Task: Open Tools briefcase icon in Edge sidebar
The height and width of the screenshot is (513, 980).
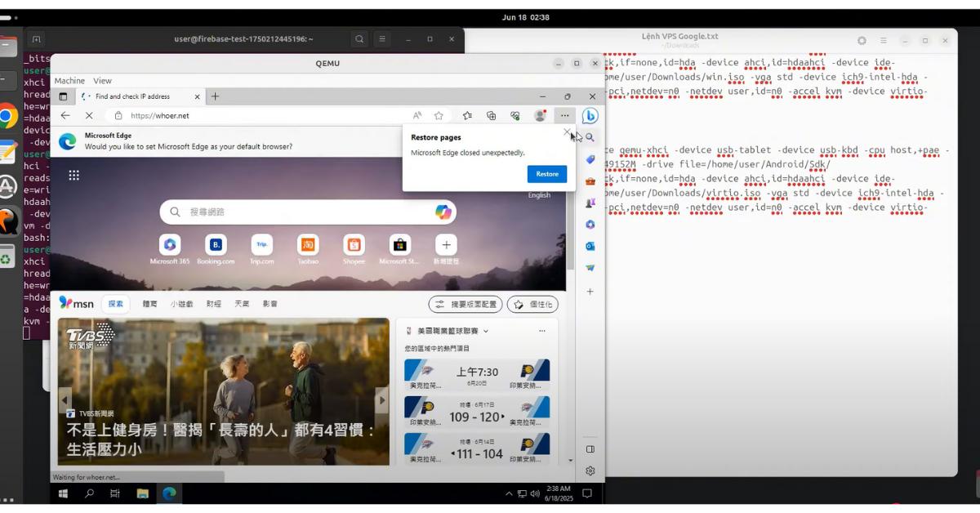Action: 590,181
